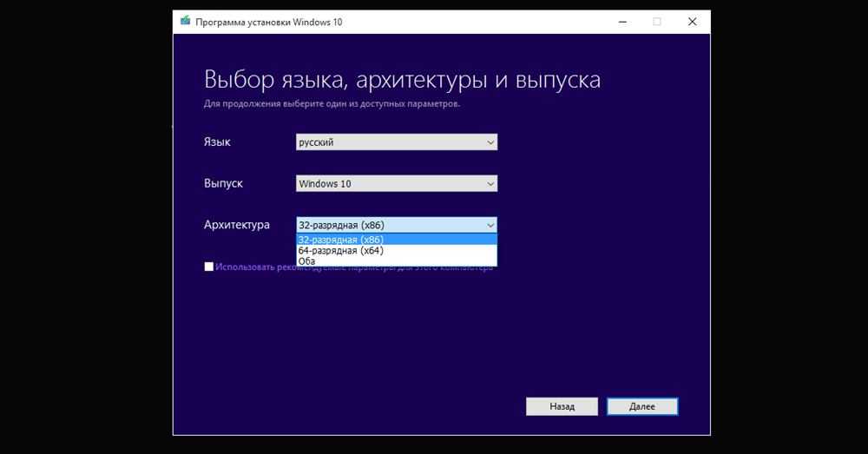Expand the Язык dropdown arrow
Image resolution: width=868 pixels, height=454 pixels.
tap(490, 142)
